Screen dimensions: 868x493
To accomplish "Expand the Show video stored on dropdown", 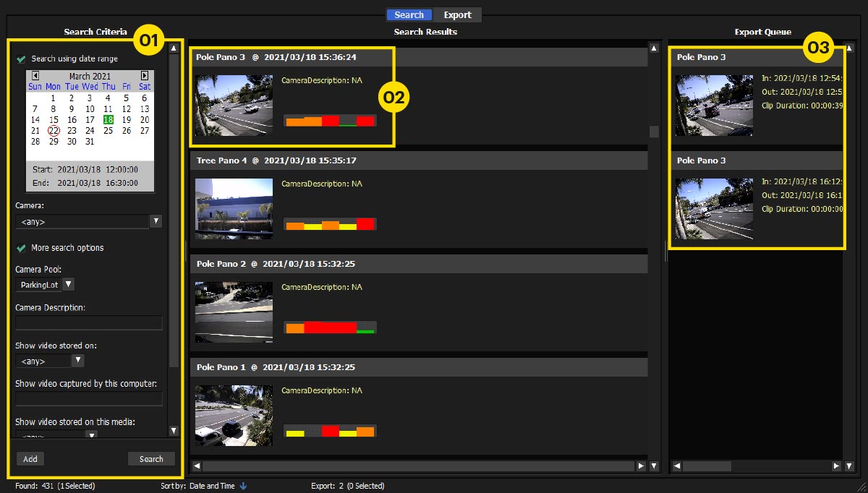I will point(78,360).
